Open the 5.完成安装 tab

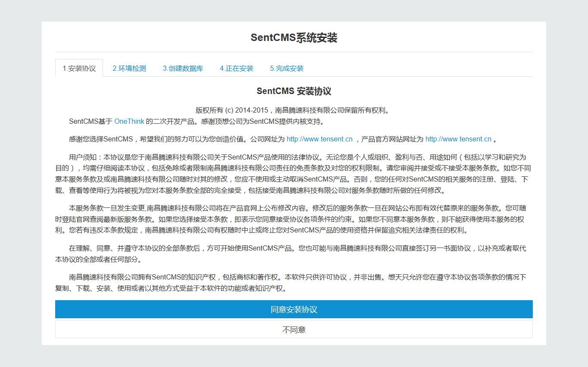click(x=287, y=68)
